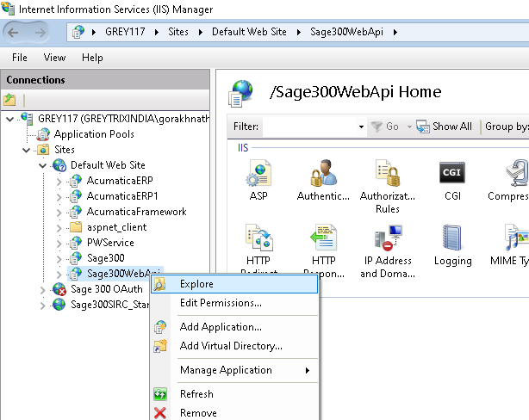
Task: Click the IIS group header label
Action: click(243, 148)
